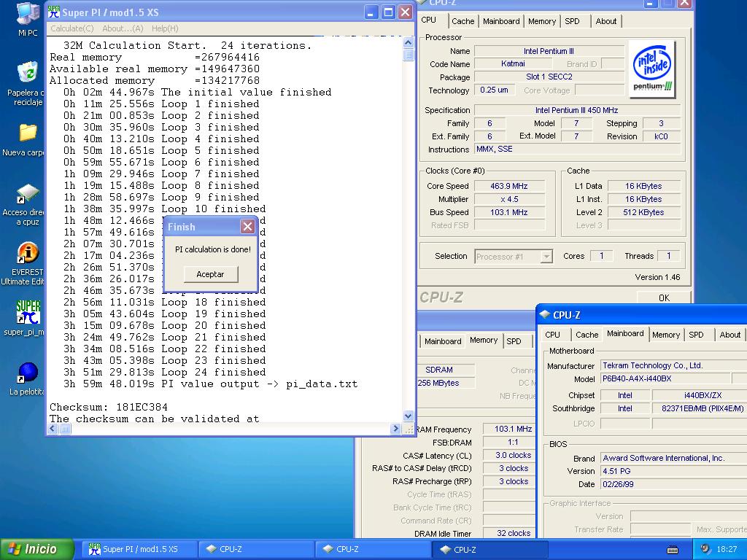Open the About...(A) menu in Super PI
Viewport: 747px width, 560px height.
pos(123,28)
